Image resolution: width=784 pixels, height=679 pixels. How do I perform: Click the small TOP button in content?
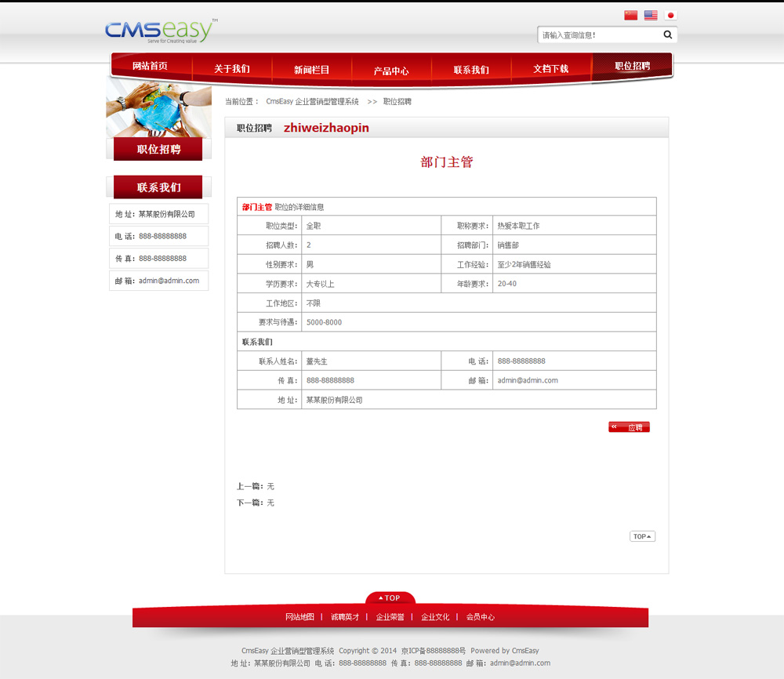point(642,536)
